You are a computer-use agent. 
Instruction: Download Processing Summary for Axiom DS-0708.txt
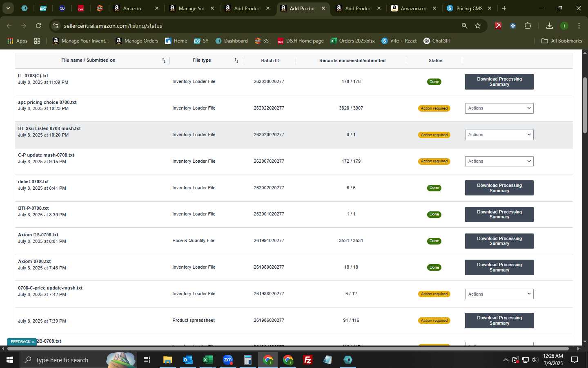[x=499, y=241]
